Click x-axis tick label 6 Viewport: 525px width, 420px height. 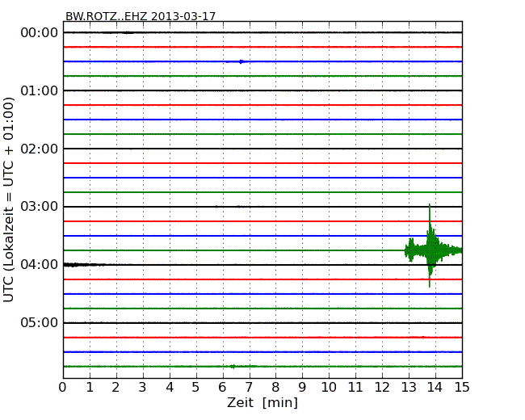pyautogui.click(x=222, y=388)
